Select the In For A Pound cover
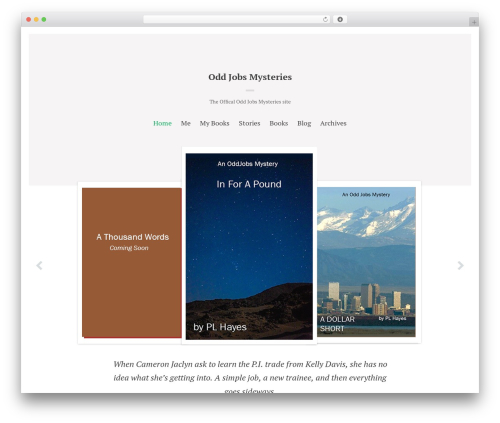500x423 pixels. [x=249, y=246]
